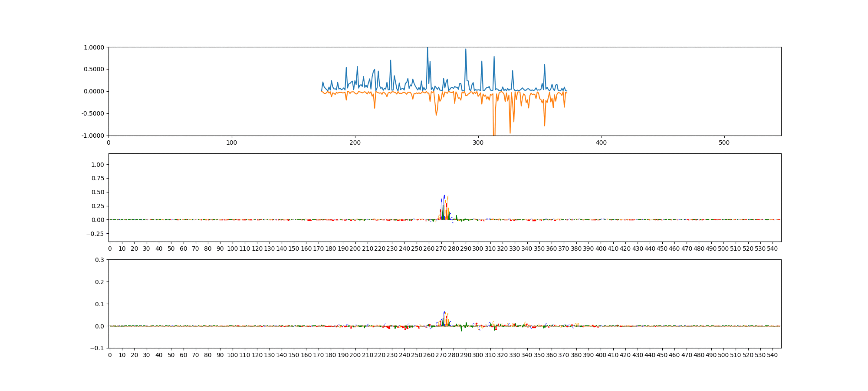Click the 0.3 y-axis label in bottom plot
This screenshot has width=868, height=391.
(99, 260)
